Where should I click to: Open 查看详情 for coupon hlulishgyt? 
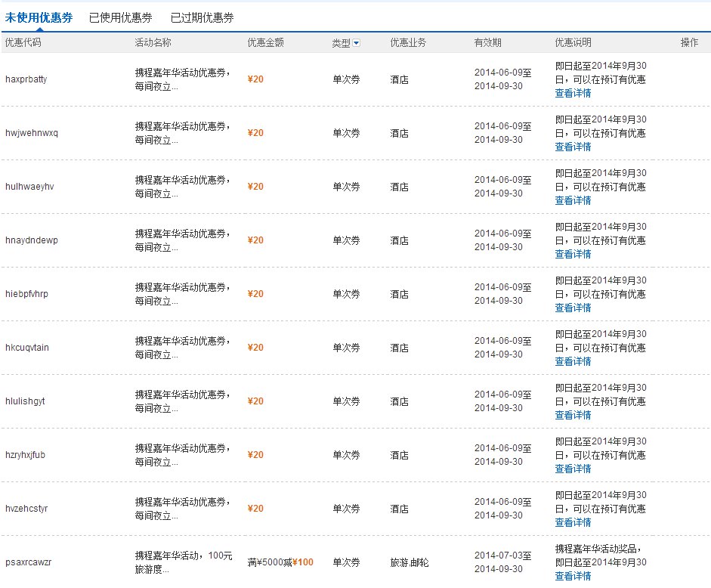tap(573, 415)
